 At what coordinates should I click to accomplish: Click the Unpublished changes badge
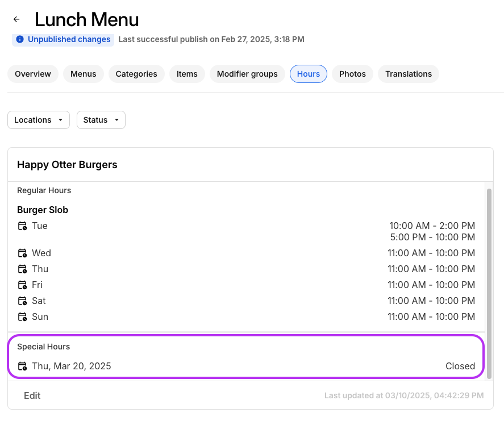[x=63, y=40]
